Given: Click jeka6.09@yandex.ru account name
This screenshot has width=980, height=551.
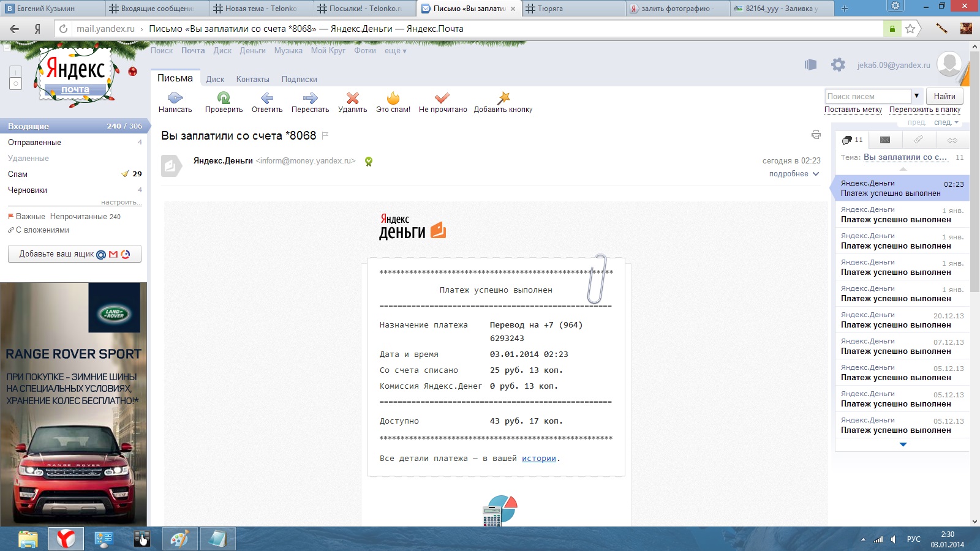Looking at the screenshot, I should [894, 65].
